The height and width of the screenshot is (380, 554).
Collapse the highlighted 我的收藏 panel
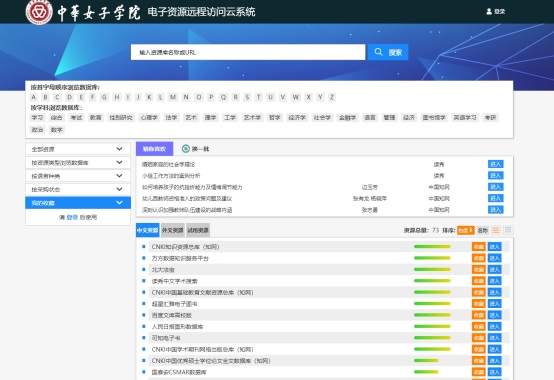78,203
